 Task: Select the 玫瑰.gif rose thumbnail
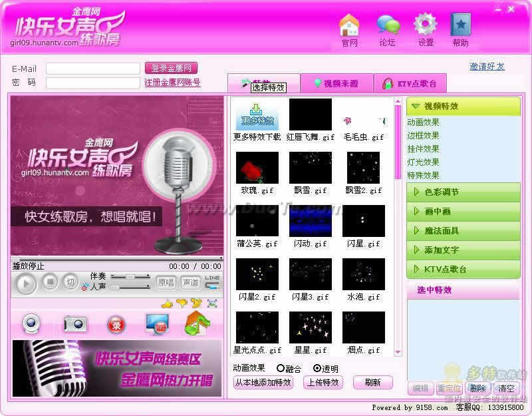tap(257, 168)
